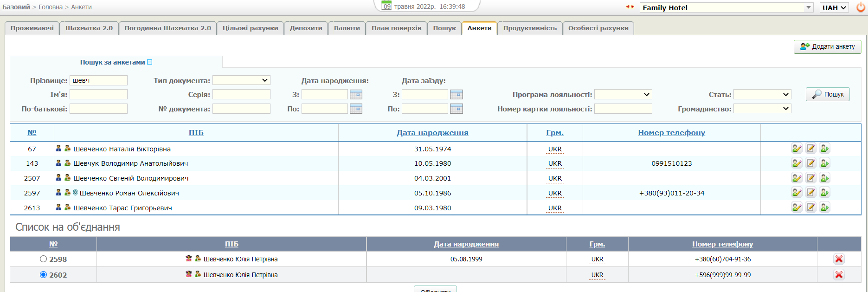Click the 'Додати анкету' button

827,46
